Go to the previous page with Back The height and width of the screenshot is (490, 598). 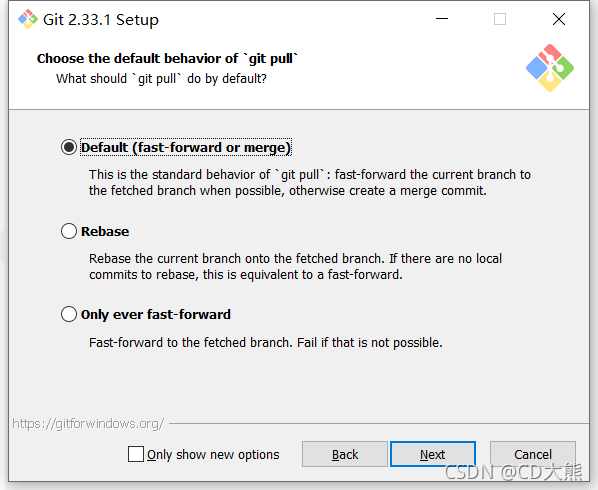pos(345,454)
